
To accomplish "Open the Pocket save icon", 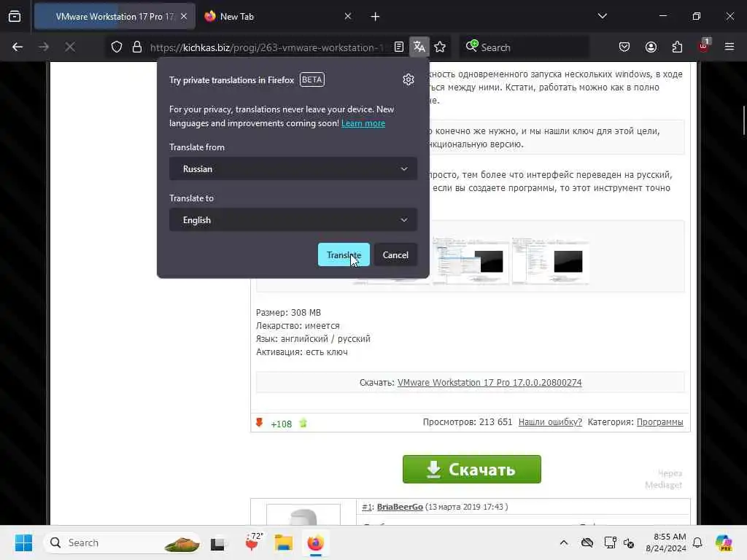I will click(x=624, y=47).
